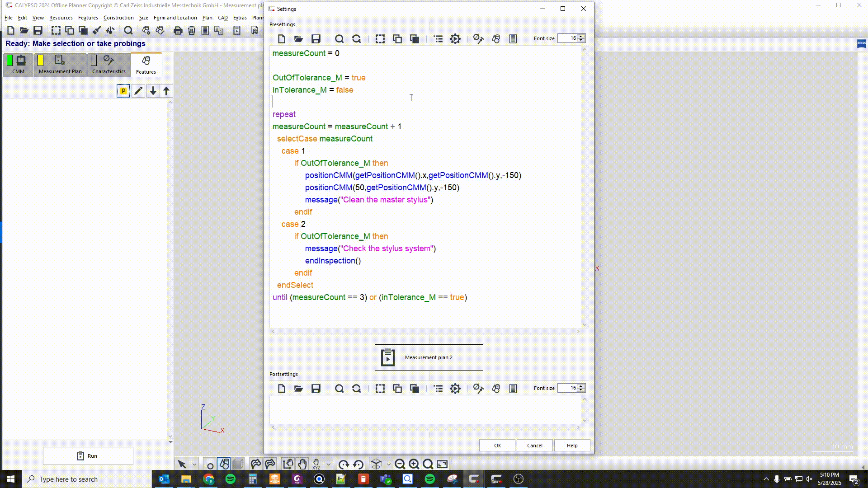Cancel the Settings dialog
The image size is (868, 488).
pyautogui.click(x=534, y=445)
